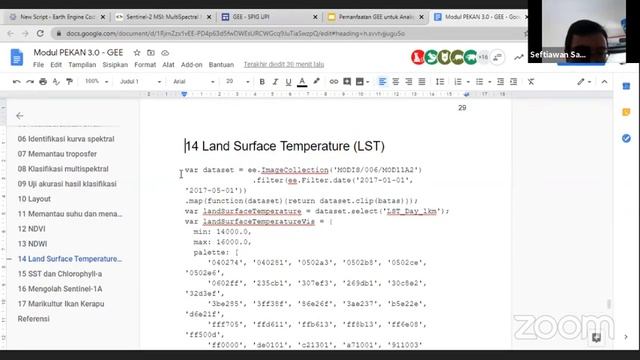Decrease indent of paragraph
640x360 pixels.
[x=500, y=82]
